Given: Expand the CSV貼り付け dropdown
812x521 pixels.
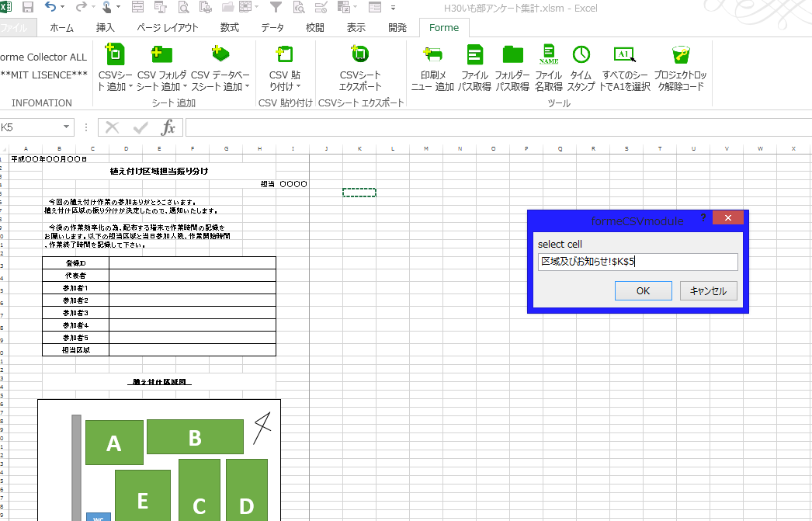Looking at the screenshot, I should (298, 87).
